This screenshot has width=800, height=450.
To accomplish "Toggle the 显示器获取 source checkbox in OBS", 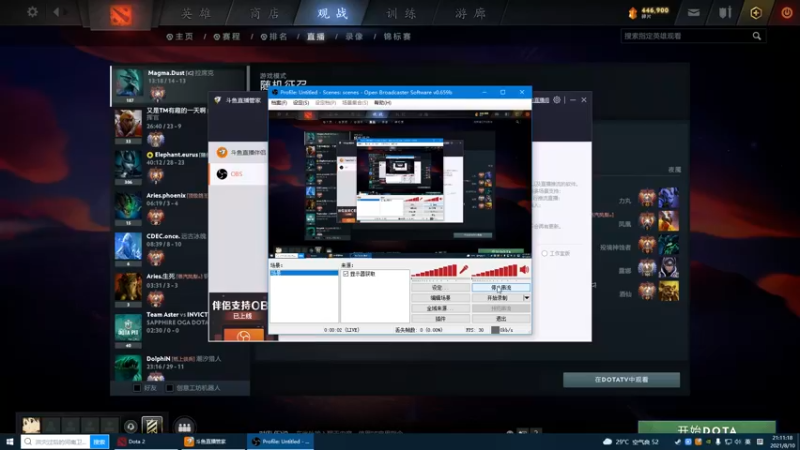I will [345, 274].
